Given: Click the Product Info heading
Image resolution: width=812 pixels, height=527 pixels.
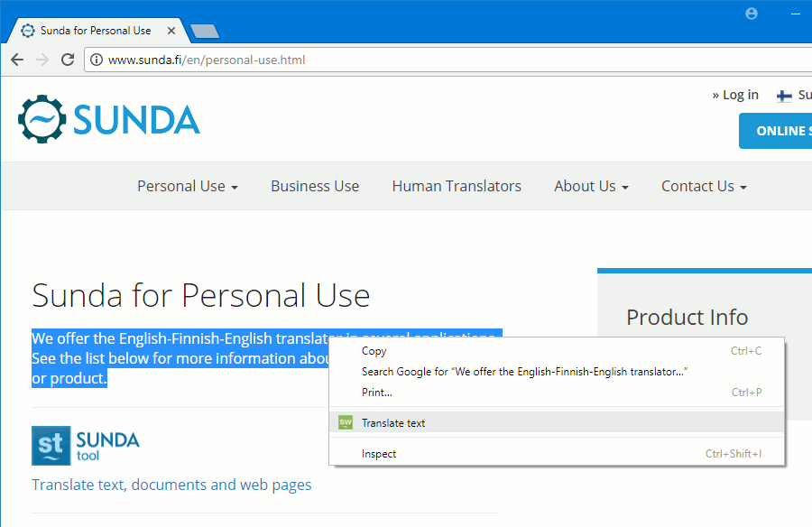Looking at the screenshot, I should tap(687, 317).
